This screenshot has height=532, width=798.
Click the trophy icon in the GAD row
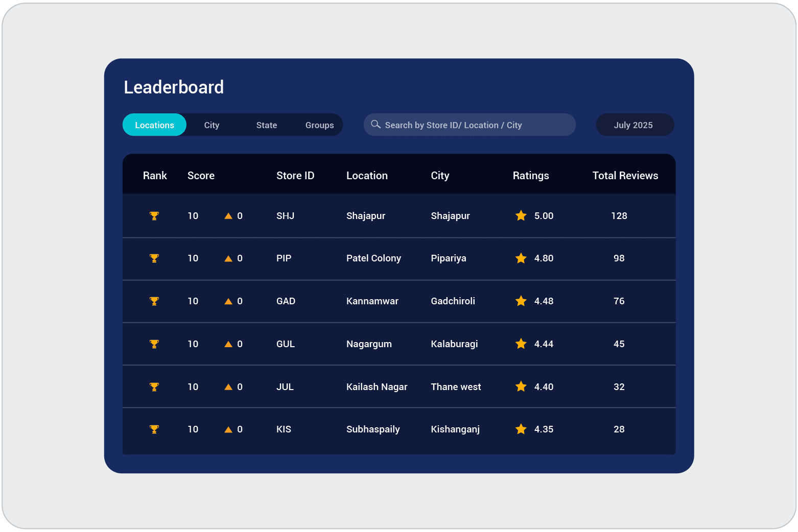[154, 301]
